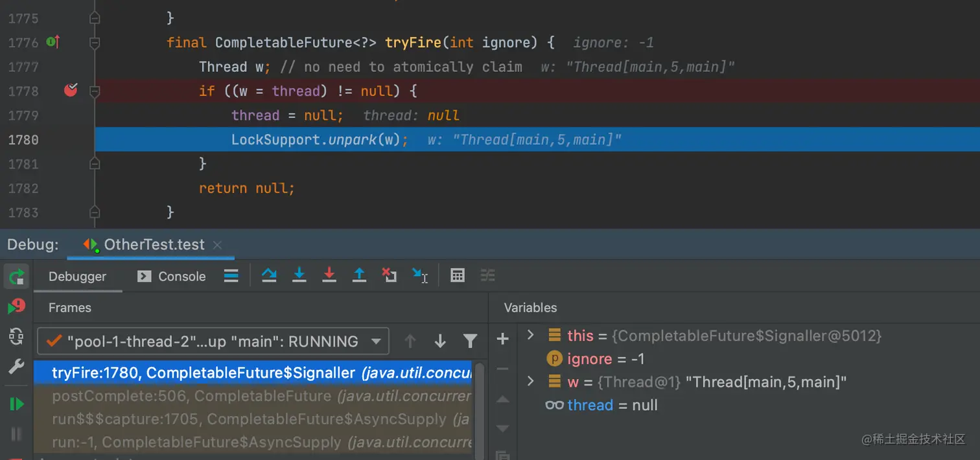Expand the 'this' variable node
The height and width of the screenshot is (460, 980).
pos(530,335)
